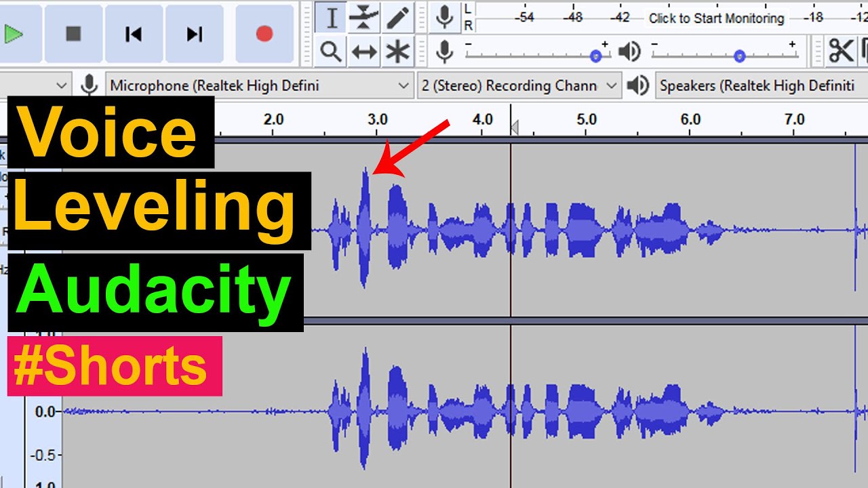Viewport: 868px width, 488px height.
Task: Click the playback volume speaker icon
Action: coord(630,52)
